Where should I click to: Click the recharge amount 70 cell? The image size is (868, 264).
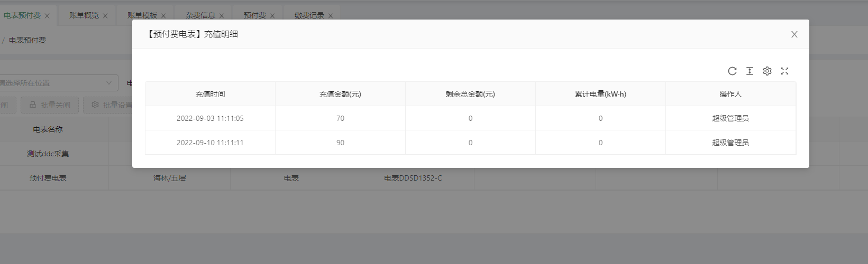pos(340,118)
